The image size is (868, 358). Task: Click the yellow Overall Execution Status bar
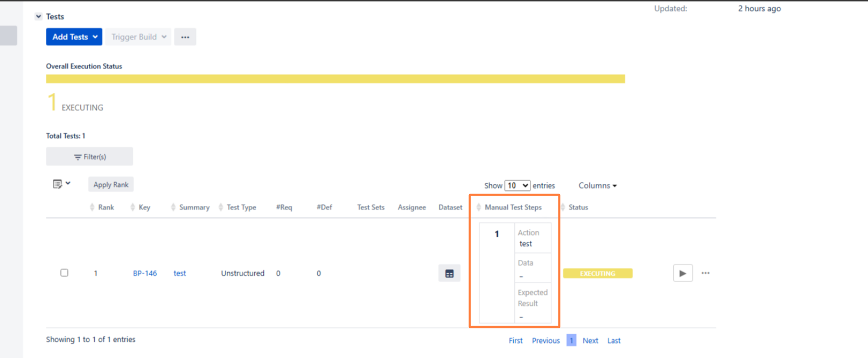pyautogui.click(x=335, y=79)
